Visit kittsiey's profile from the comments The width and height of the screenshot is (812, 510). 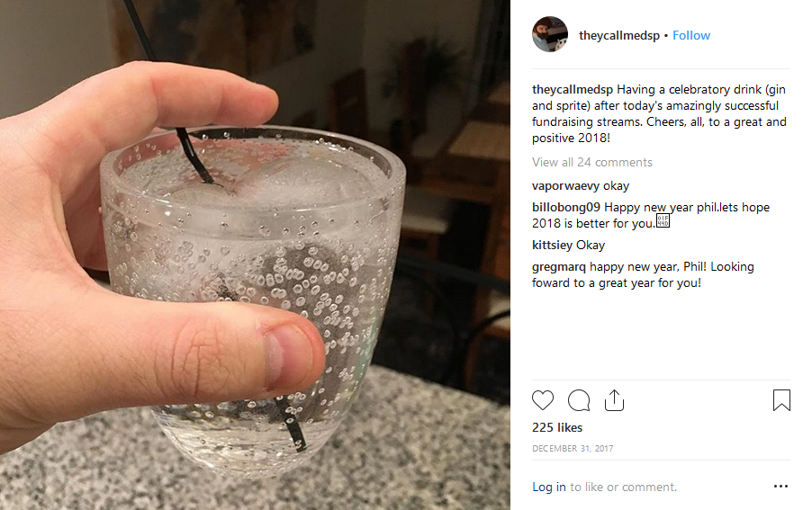552,245
